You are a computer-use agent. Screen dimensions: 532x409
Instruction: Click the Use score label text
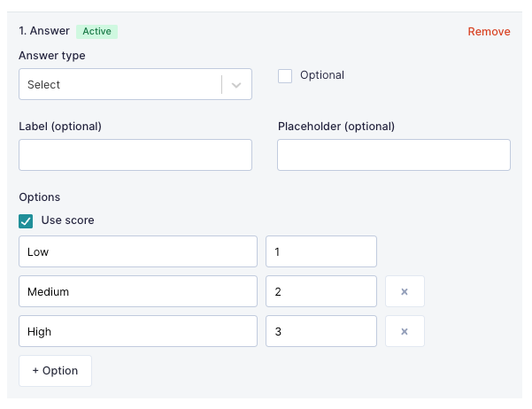pos(67,220)
